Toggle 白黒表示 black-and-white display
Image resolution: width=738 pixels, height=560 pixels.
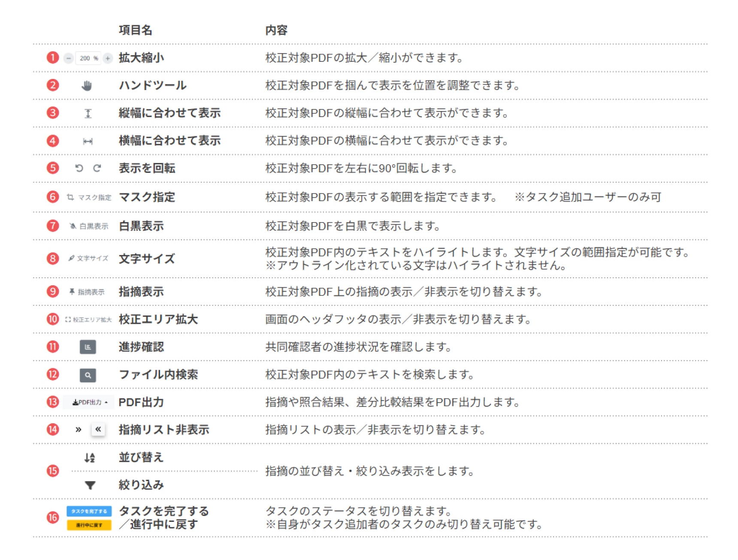point(89,226)
